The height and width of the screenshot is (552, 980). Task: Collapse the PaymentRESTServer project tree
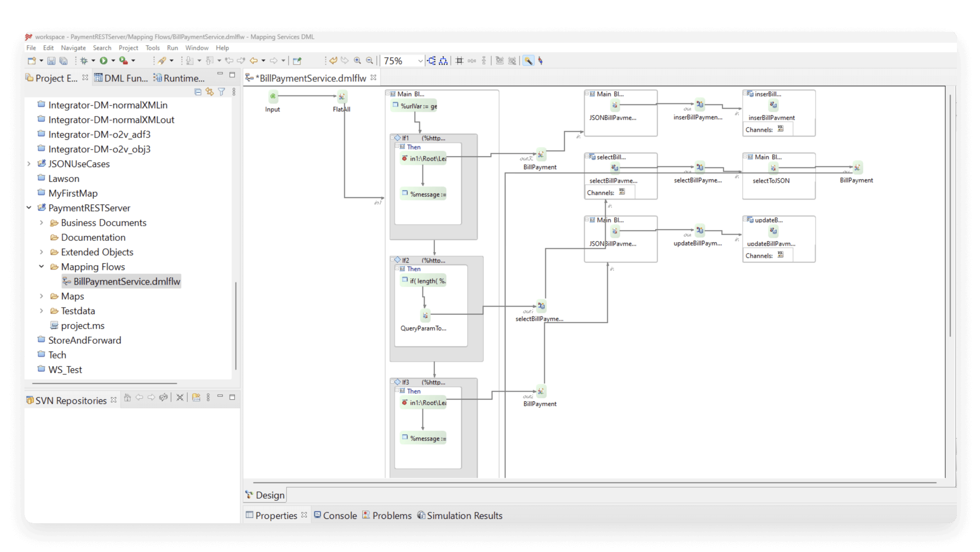pos(29,208)
